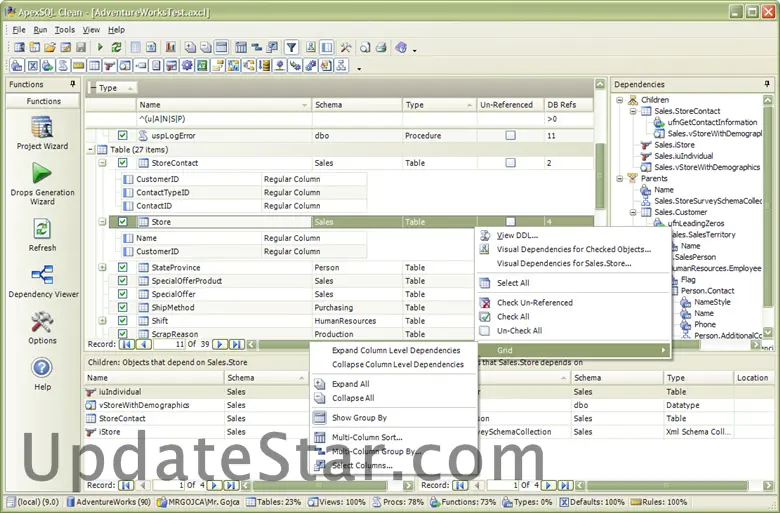The width and height of the screenshot is (780, 513).
Task: Open the Project Wizard from the sidebar
Action: (x=42, y=133)
